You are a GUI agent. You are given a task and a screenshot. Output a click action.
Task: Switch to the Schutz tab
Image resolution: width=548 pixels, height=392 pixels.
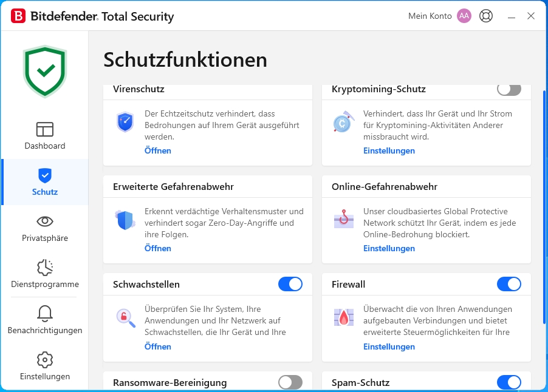pyautogui.click(x=45, y=182)
